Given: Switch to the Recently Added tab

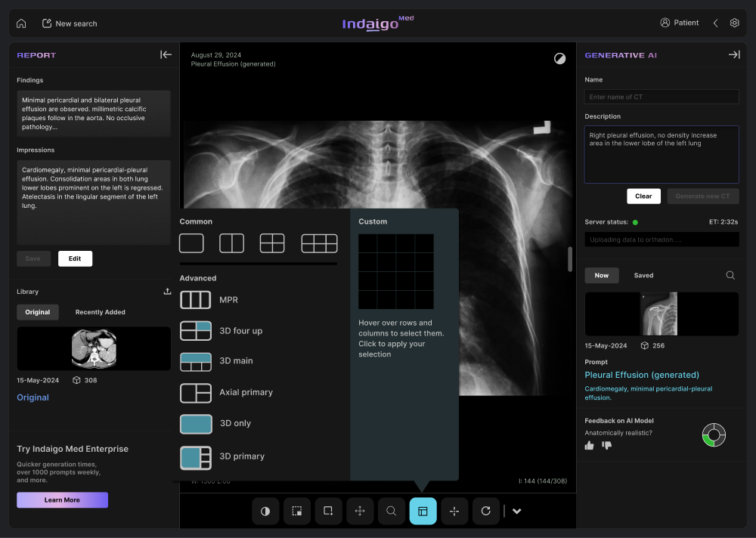Looking at the screenshot, I should 101,312.
